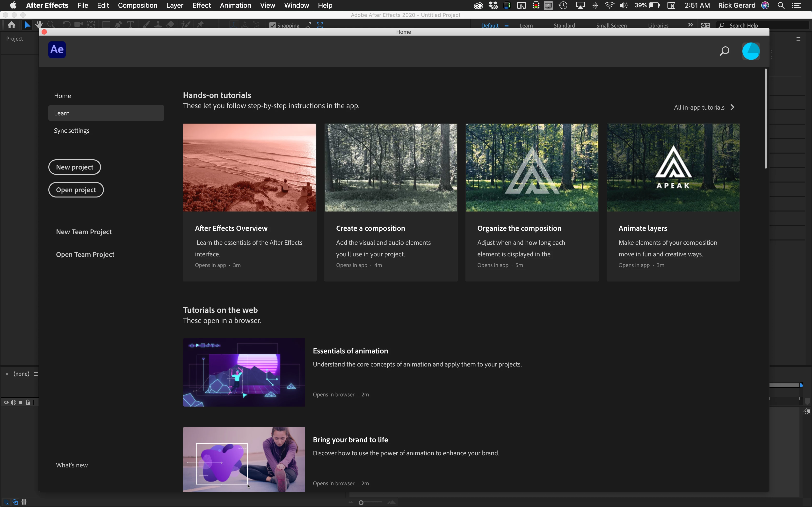Open the Default workspace menu icon
This screenshot has width=812, height=507.
(506, 26)
